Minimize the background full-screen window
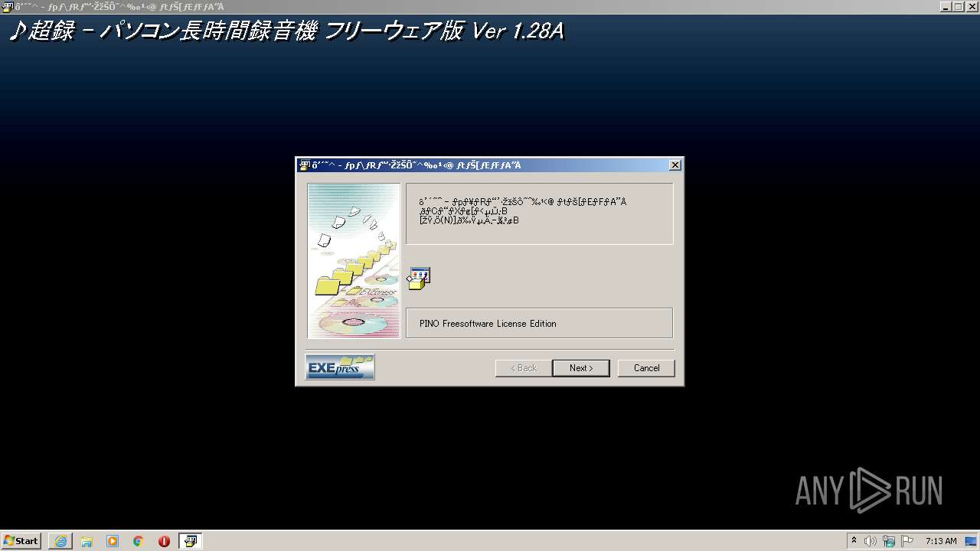 (946, 6)
